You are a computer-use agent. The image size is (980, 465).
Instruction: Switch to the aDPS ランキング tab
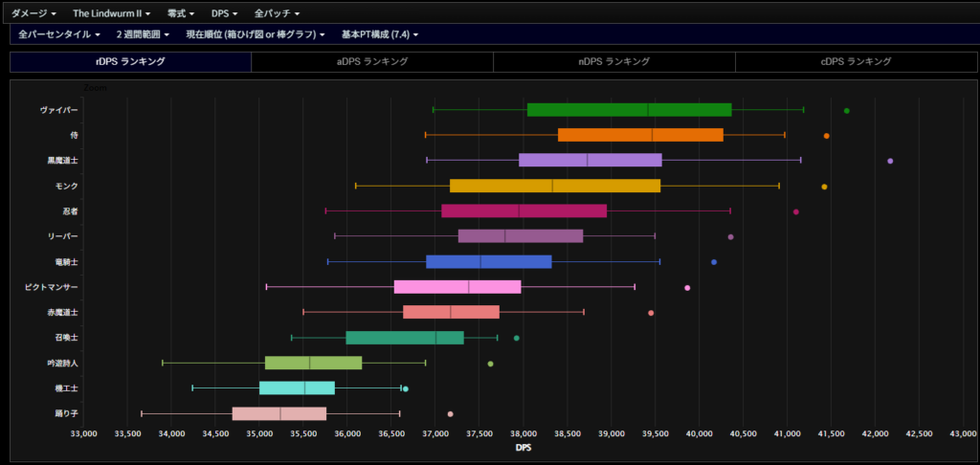[x=372, y=61]
